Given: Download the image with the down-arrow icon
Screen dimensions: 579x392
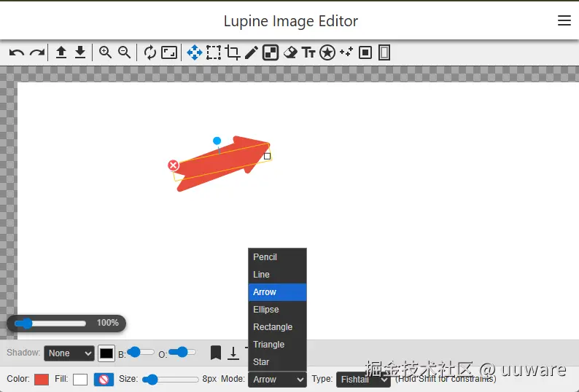Looking at the screenshot, I should tap(80, 52).
